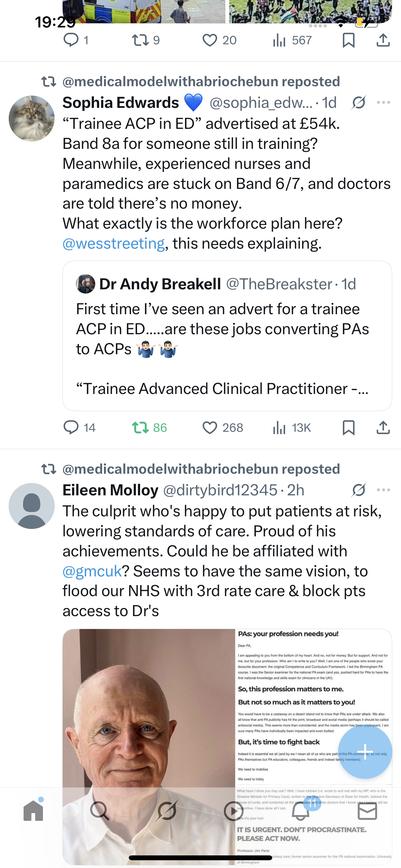Viewport: 401px width, 868px height.
Task: Tap the @gmcuk mention link
Action: click(92, 571)
